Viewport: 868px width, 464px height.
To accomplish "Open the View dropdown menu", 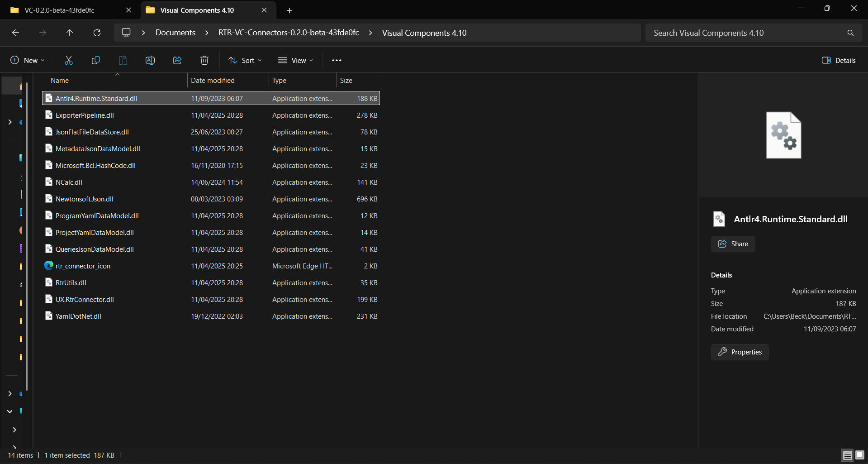I will (296, 60).
